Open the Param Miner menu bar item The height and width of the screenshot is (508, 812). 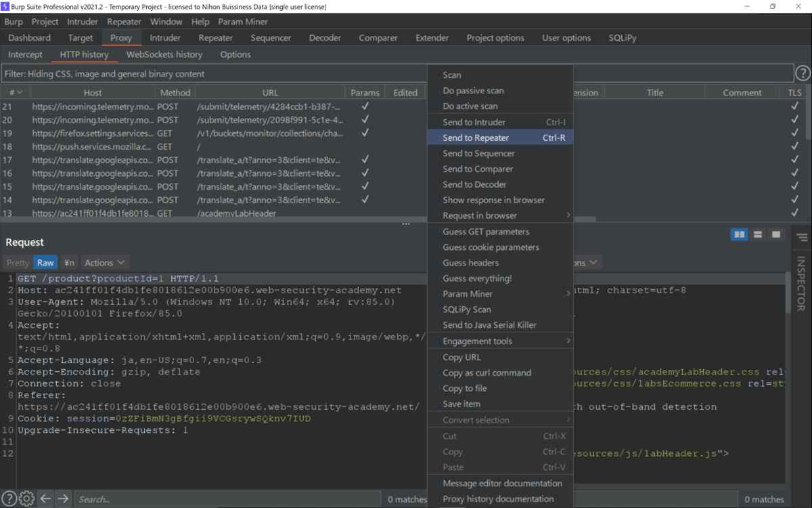243,22
